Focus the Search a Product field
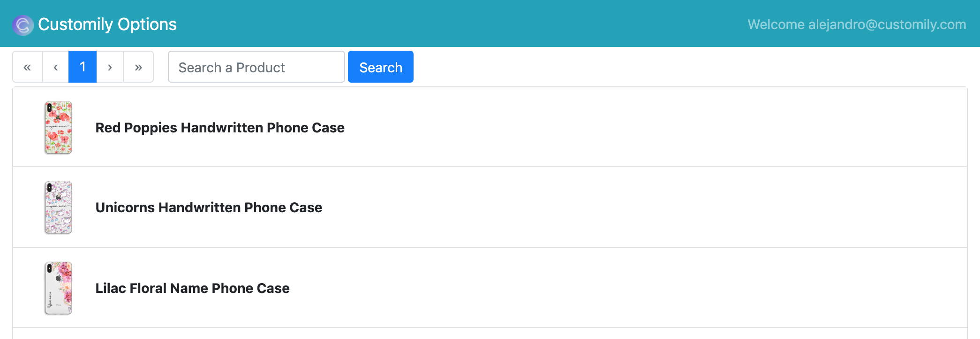The image size is (980, 339). (256, 67)
